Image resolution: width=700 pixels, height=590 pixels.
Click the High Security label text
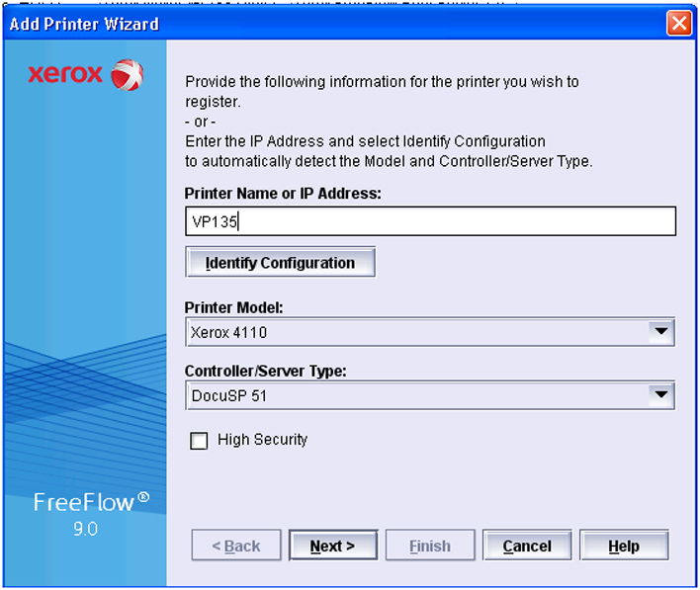[x=263, y=440]
